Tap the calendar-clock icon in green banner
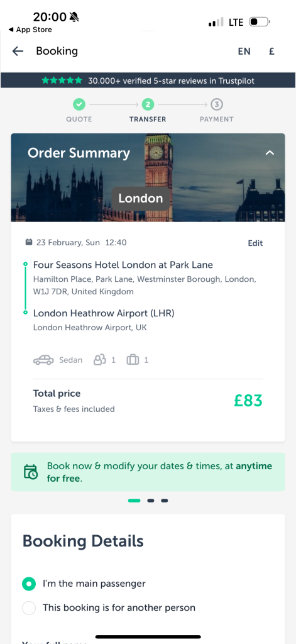Screen dimensions: 296x644 31,472
